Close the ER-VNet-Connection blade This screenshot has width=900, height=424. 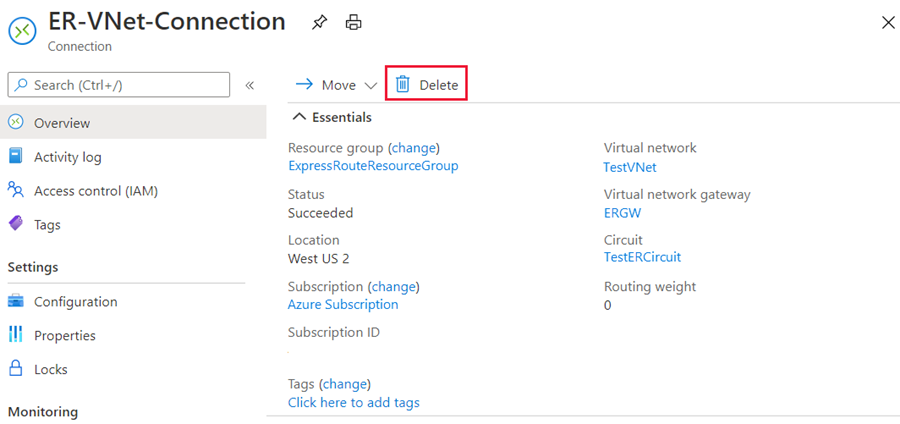(888, 22)
